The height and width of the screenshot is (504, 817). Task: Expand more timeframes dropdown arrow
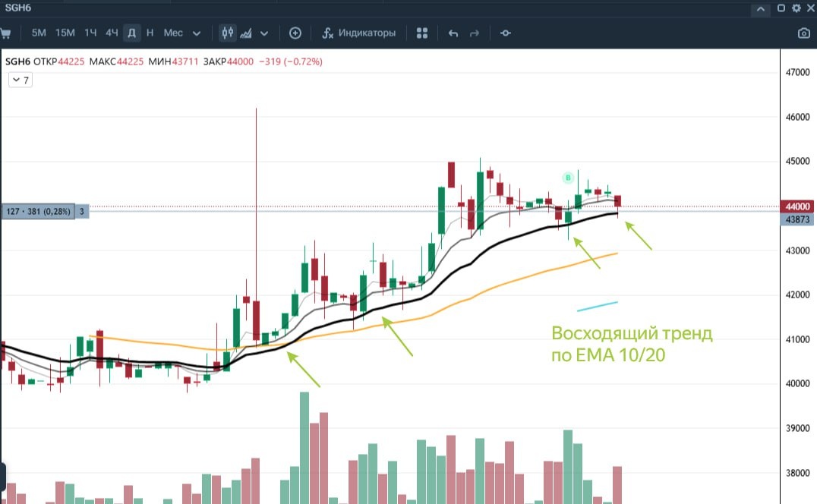[197, 33]
